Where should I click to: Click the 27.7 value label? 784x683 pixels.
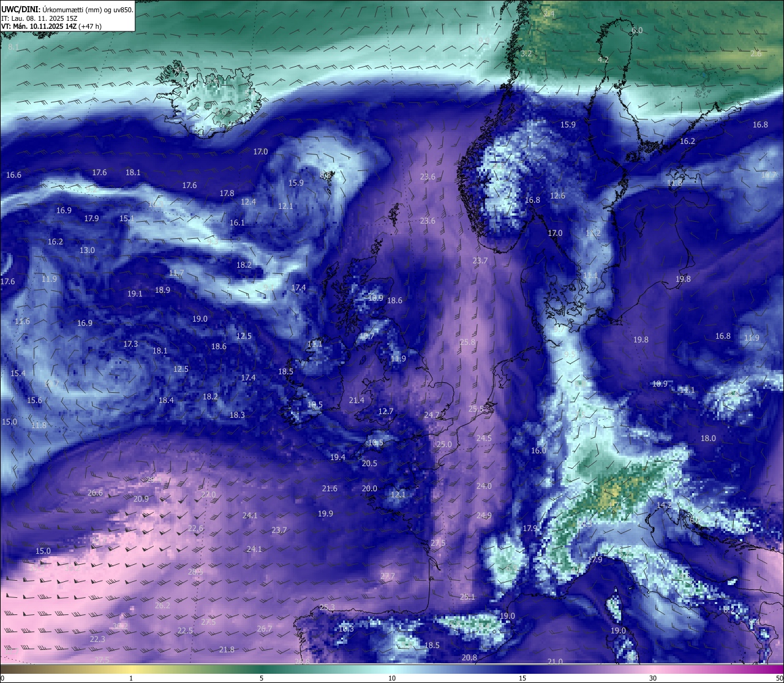pyautogui.click(x=387, y=576)
